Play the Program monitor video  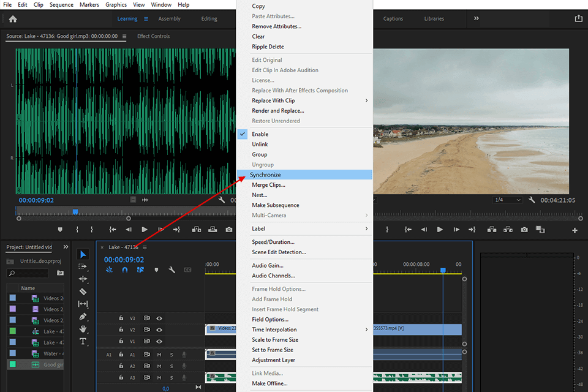(x=440, y=230)
